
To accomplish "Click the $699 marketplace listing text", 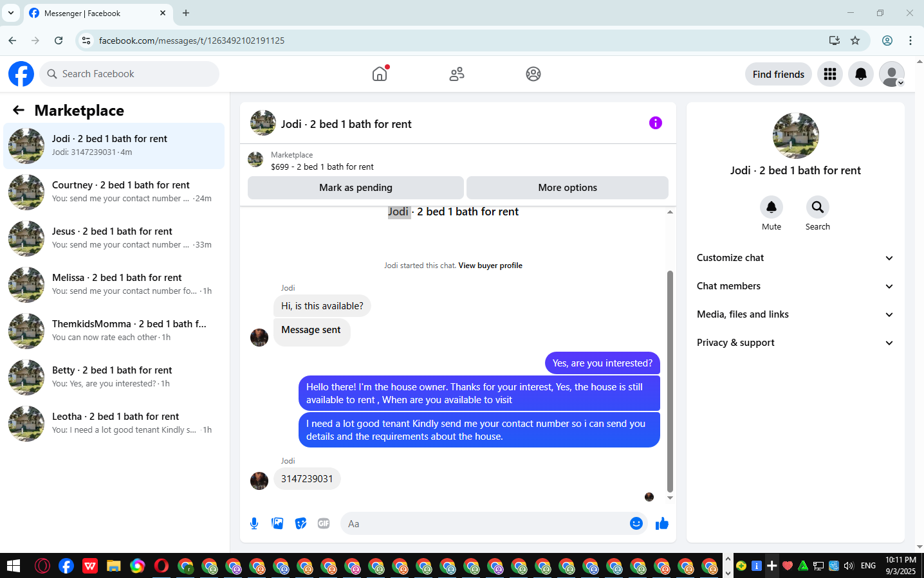I will coord(322,167).
